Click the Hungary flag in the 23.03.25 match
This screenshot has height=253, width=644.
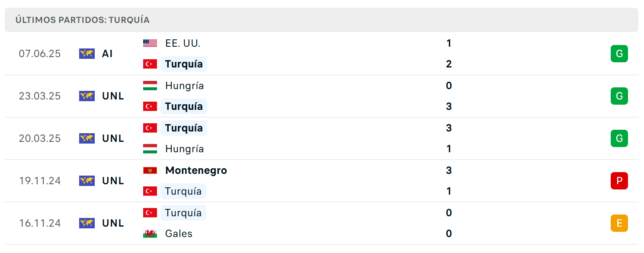pos(150,86)
